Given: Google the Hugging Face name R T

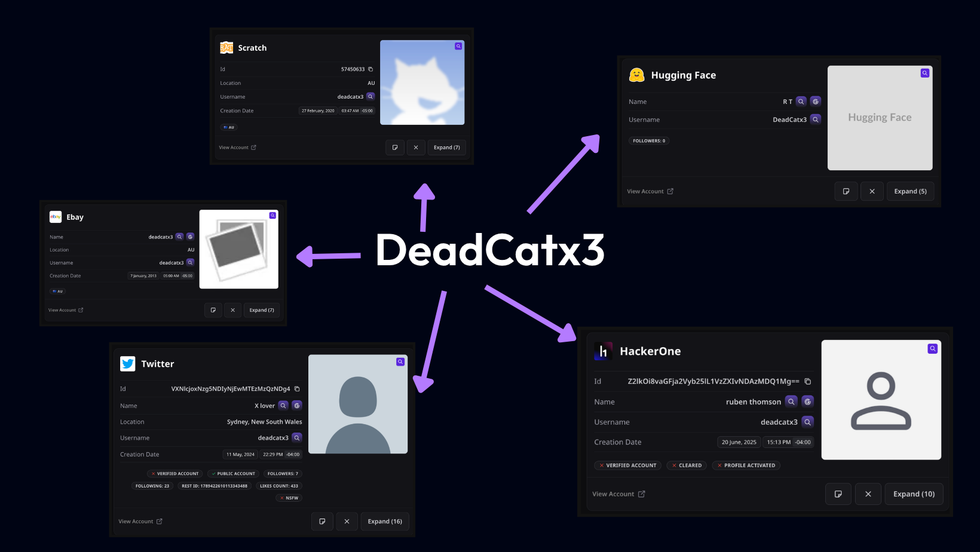Looking at the screenshot, I should 816,102.
